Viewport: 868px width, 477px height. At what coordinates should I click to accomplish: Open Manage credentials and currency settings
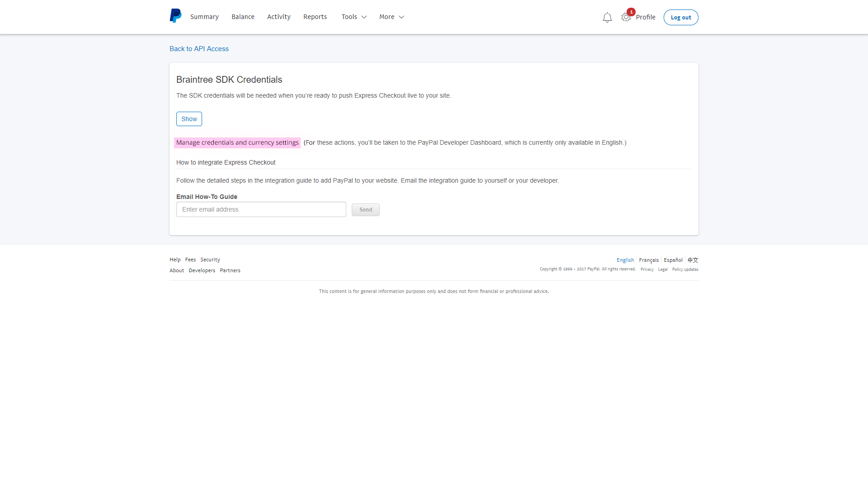[x=237, y=142]
